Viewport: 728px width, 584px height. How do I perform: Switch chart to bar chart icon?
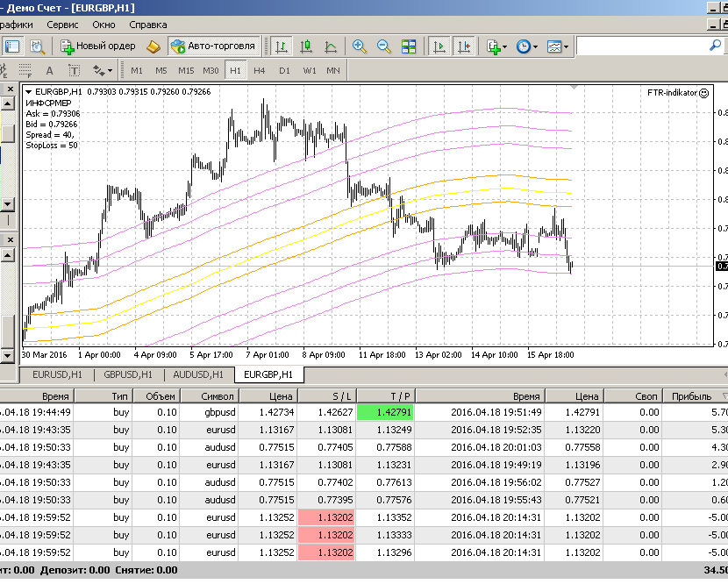282,46
